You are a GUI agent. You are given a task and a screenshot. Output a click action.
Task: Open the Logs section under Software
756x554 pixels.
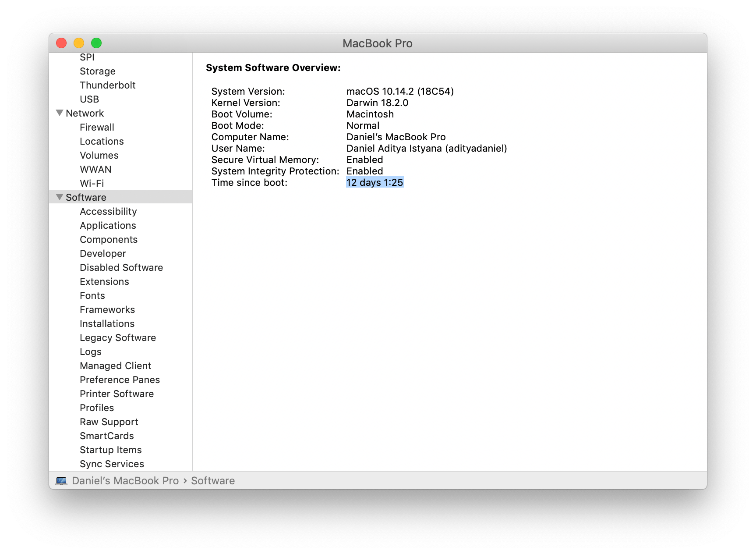(91, 352)
